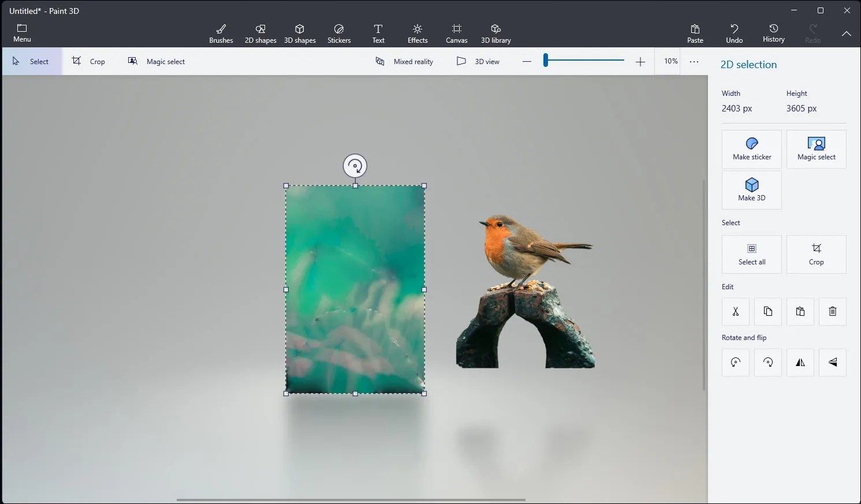
Task: Toggle Mixed reality mode
Action: (x=405, y=61)
